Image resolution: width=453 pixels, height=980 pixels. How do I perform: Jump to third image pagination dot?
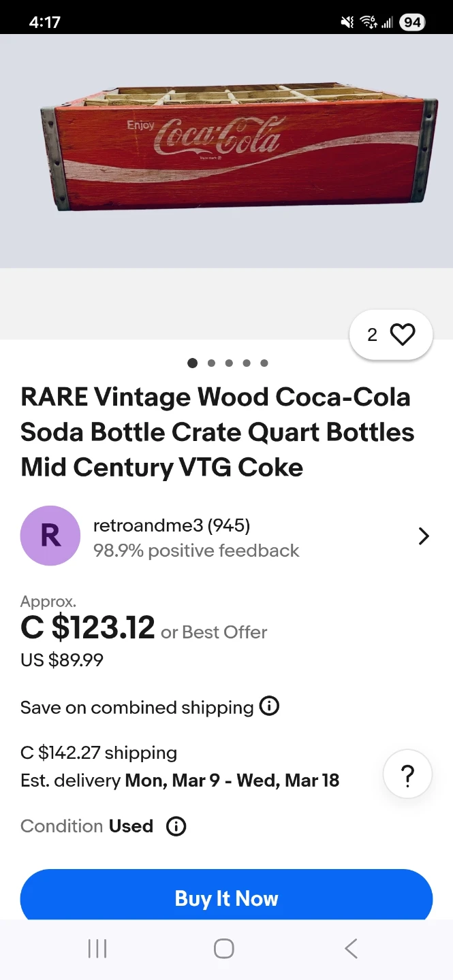pyautogui.click(x=229, y=363)
